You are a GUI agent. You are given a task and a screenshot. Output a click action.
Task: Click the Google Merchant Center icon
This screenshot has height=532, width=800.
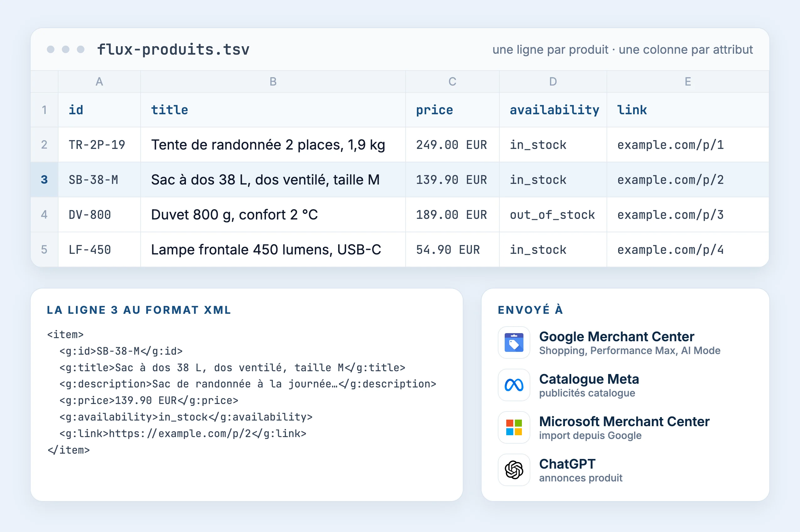(514, 342)
